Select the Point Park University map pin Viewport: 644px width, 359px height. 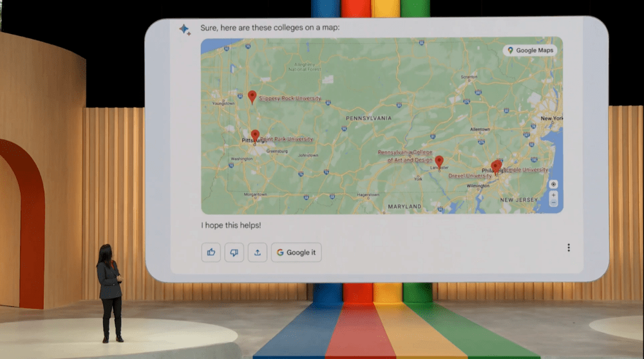coord(255,136)
